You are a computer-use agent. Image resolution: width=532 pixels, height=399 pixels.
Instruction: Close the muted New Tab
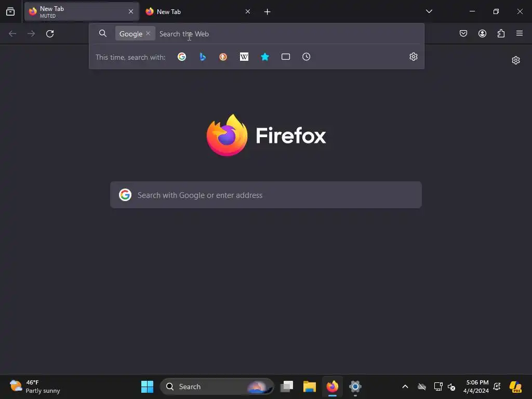pyautogui.click(x=130, y=11)
